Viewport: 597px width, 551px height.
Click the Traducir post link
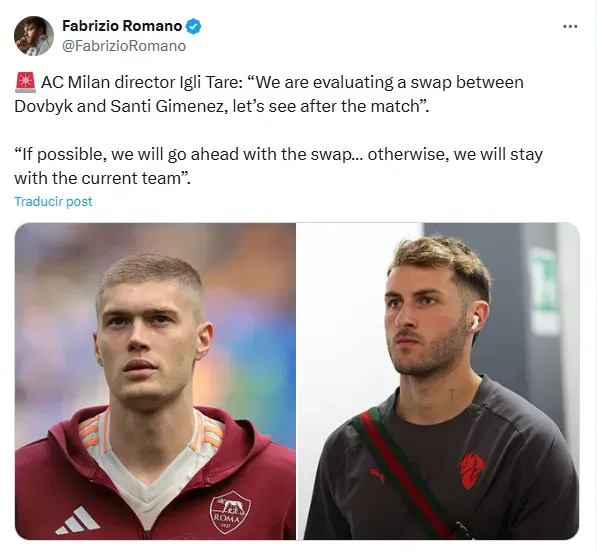pyautogui.click(x=53, y=201)
